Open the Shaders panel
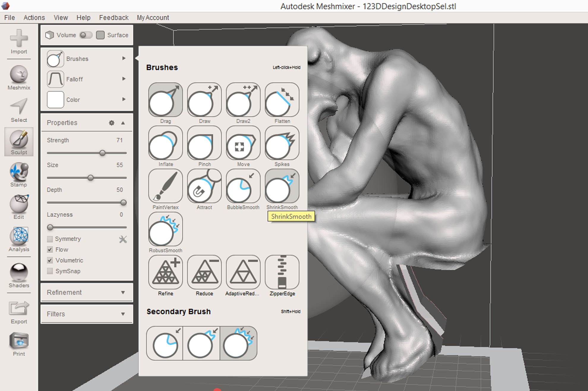 click(x=19, y=276)
